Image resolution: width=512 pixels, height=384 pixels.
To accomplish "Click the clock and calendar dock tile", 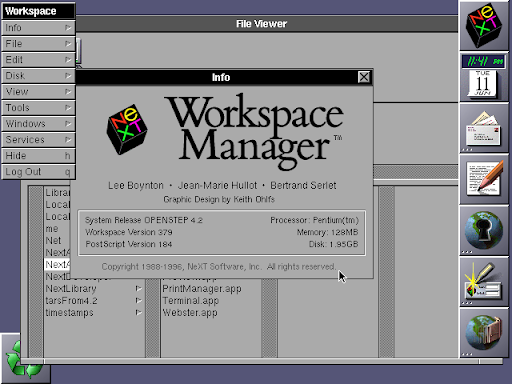I will click(484, 77).
